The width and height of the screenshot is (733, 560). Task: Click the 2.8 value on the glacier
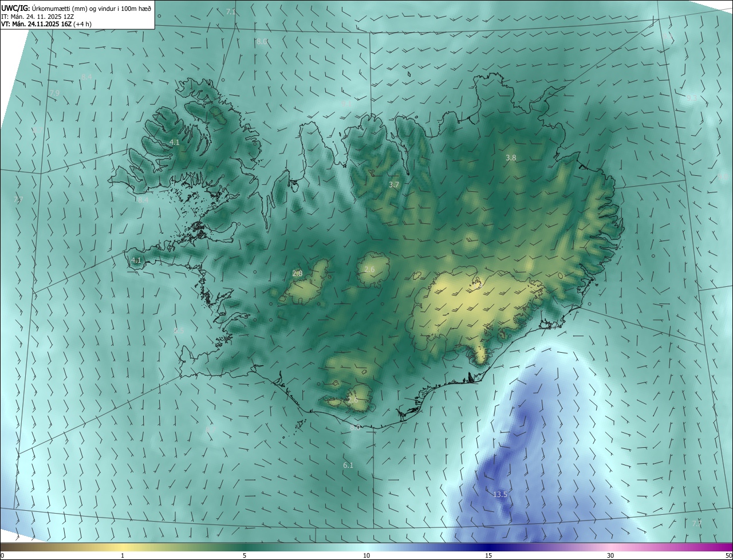pos(297,274)
